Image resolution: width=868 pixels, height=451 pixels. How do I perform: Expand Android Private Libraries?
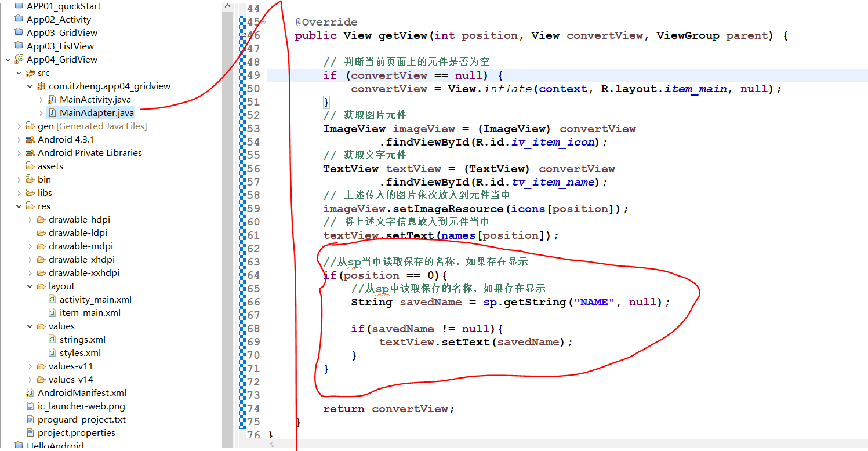pos(18,153)
